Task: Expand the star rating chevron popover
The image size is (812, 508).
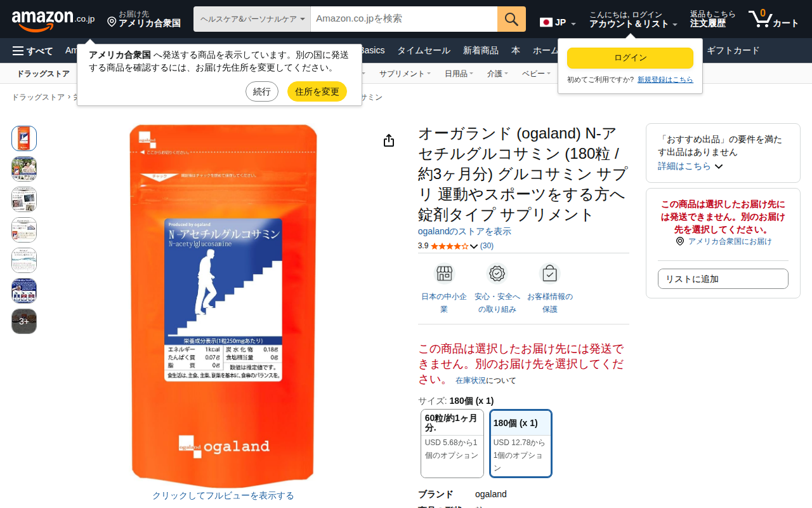Action: click(x=473, y=246)
